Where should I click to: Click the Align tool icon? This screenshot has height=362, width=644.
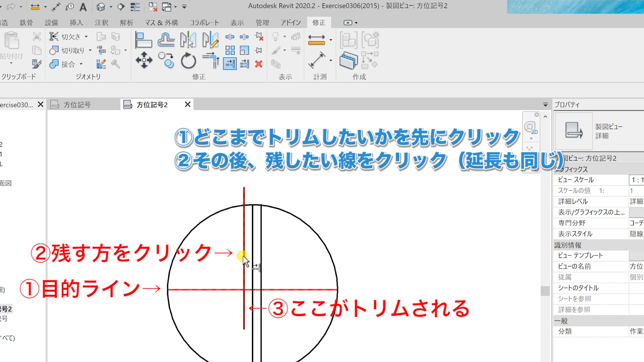click(144, 40)
